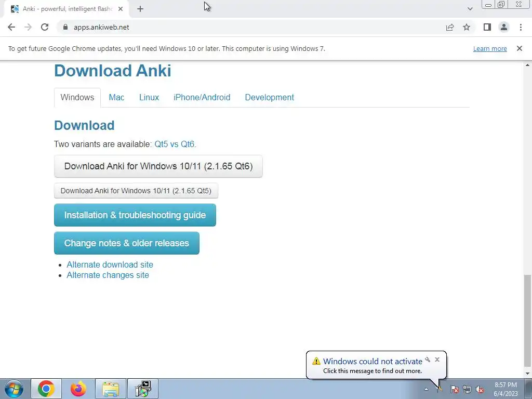Click the muted volume tray icon
The image size is (532, 399).
pos(480,389)
